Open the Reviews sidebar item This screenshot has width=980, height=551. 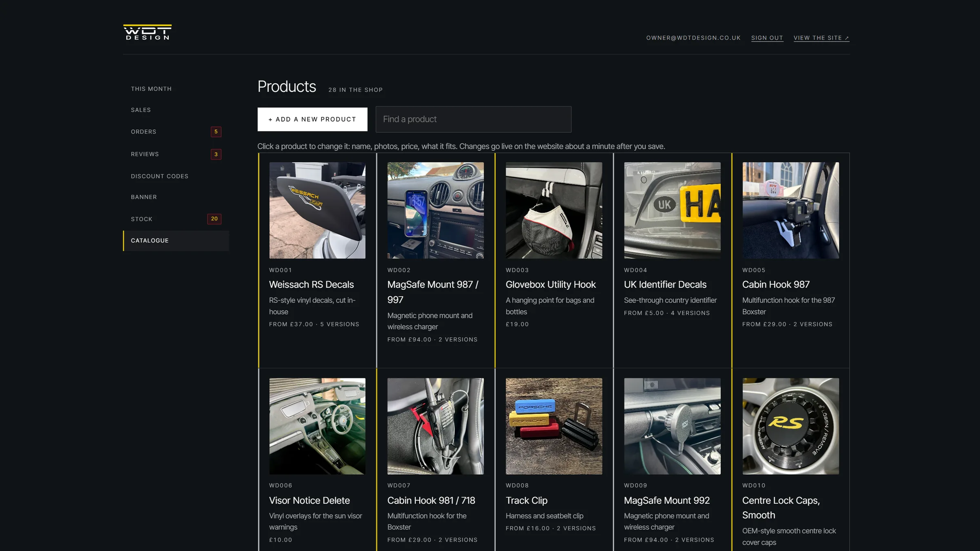click(x=145, y=154)
